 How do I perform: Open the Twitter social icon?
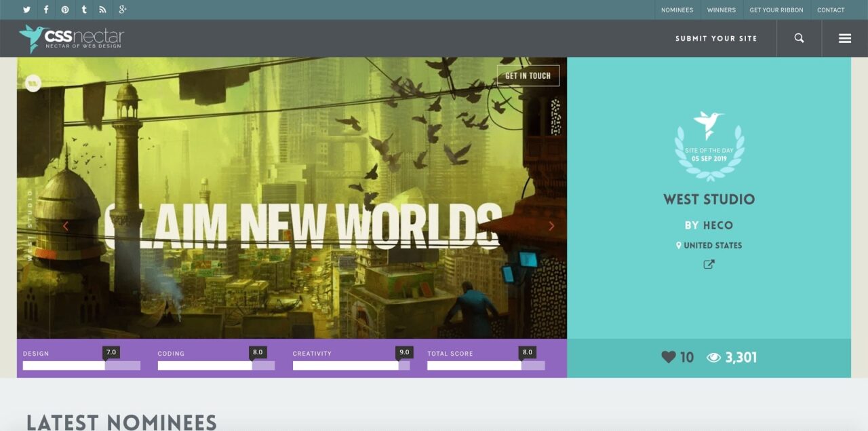(x=26, y=10)
